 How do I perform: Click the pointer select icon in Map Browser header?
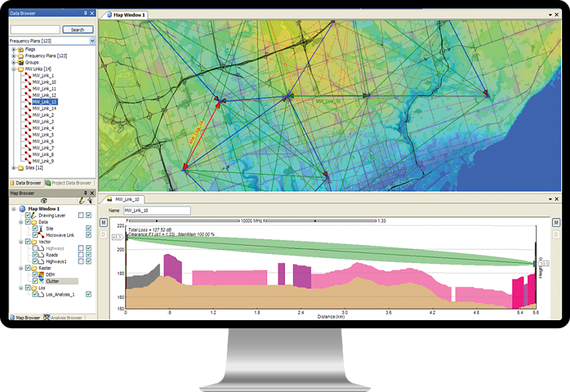click(90, 201)
